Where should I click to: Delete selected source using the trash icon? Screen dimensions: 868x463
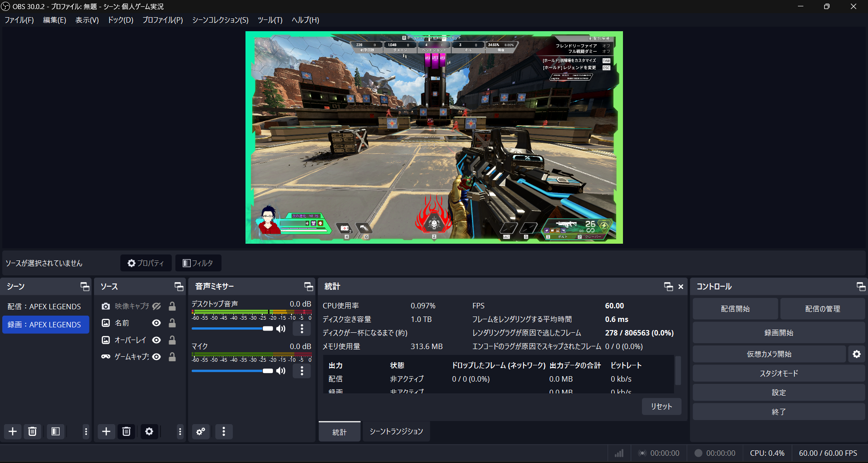126,431
